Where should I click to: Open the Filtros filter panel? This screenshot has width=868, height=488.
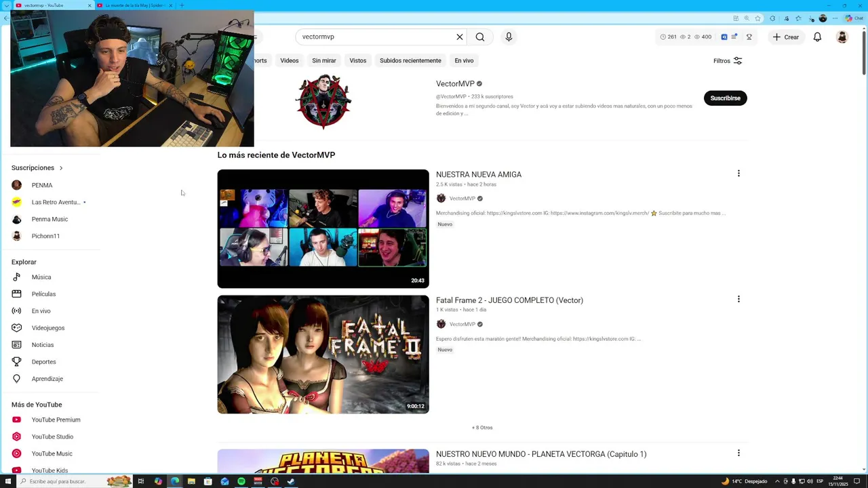pyautogui.click(x=728, y=61)
